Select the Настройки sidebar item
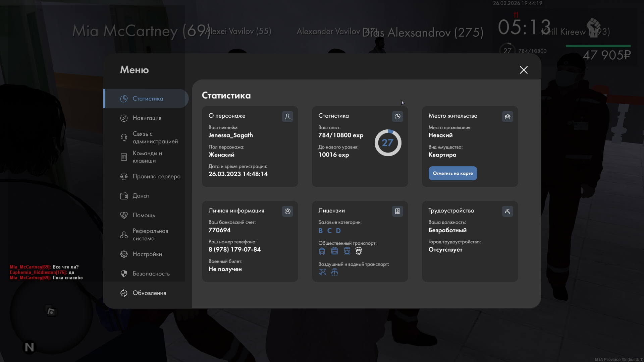This screenshot has height=362, width=644. click(x=147, y=254)
